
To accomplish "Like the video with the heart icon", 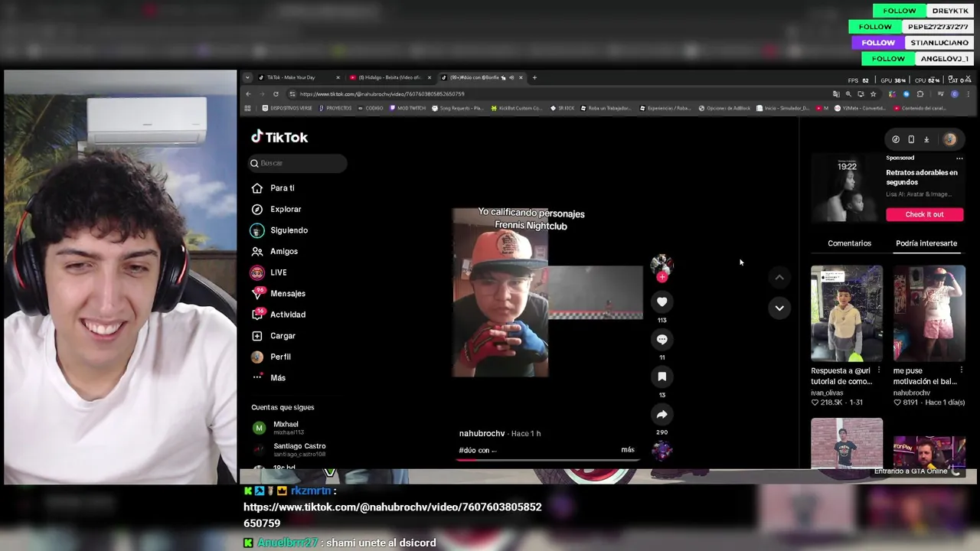I will [x=662, y=302].
